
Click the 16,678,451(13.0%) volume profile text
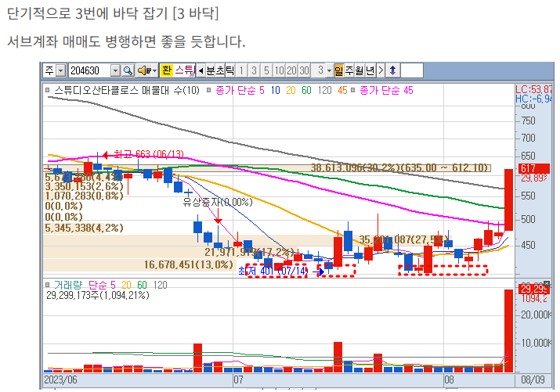(x=188, y=264)
